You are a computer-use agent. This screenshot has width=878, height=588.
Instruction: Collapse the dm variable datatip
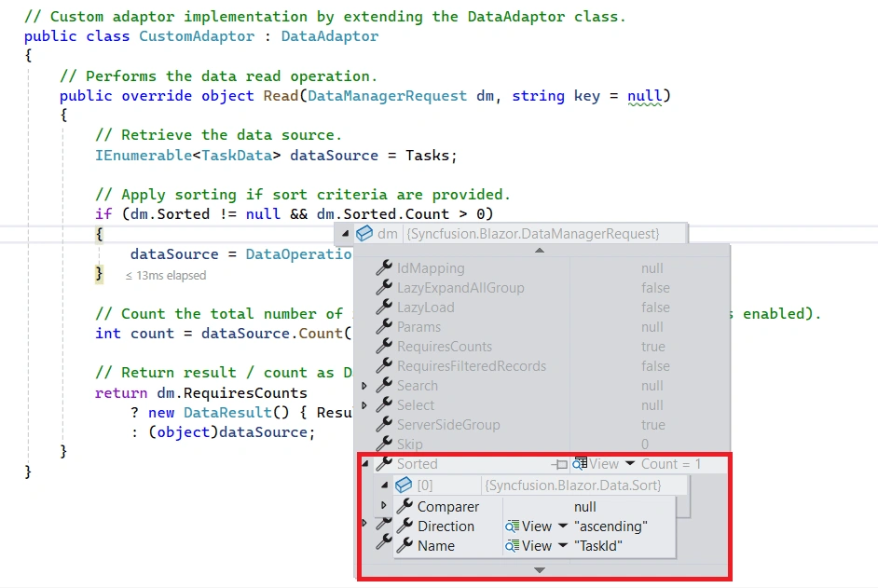[345, 234]
